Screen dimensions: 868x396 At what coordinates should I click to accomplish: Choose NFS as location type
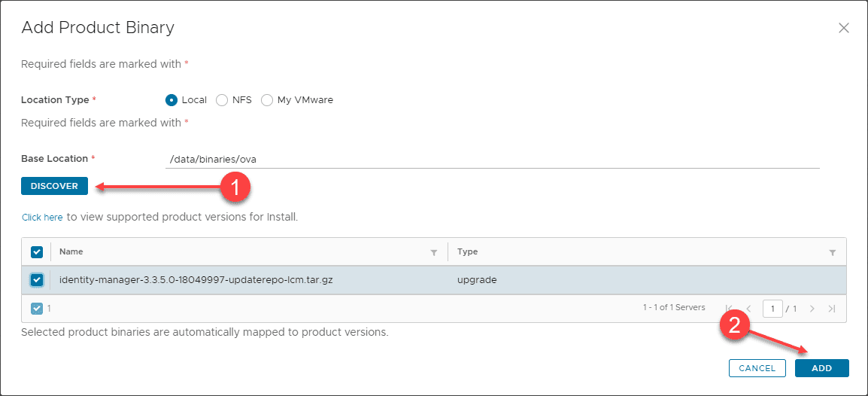(x=222, y=100)
